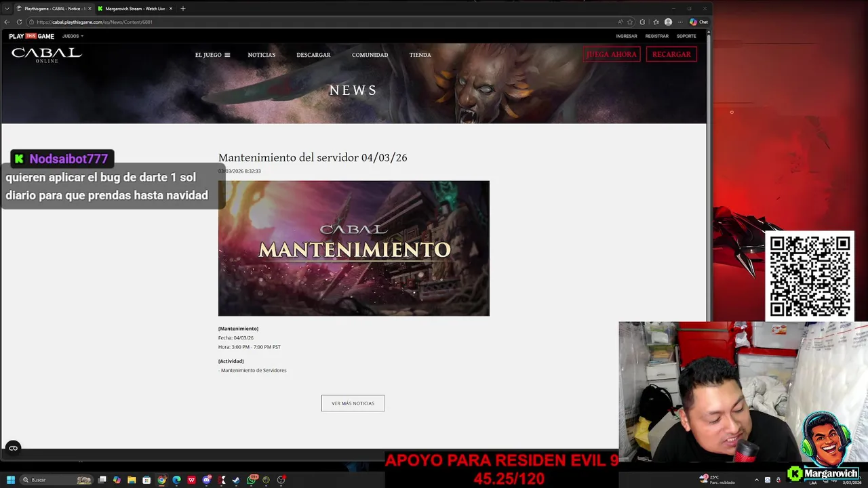Bookmark page with the star icon
This screenshot has height=488, width=868.
630,22
